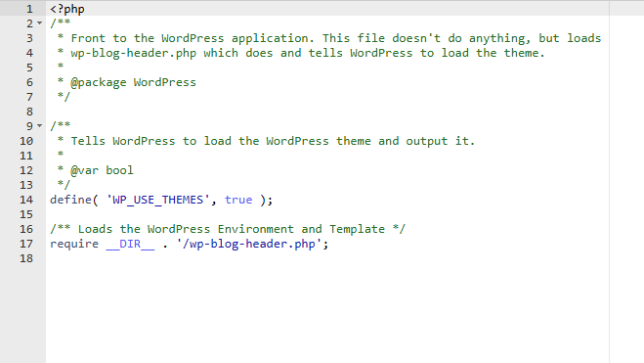Click 'loads' at end of line 3
Viewport: 644px width, 363px height.
click(x=583, y=38)
